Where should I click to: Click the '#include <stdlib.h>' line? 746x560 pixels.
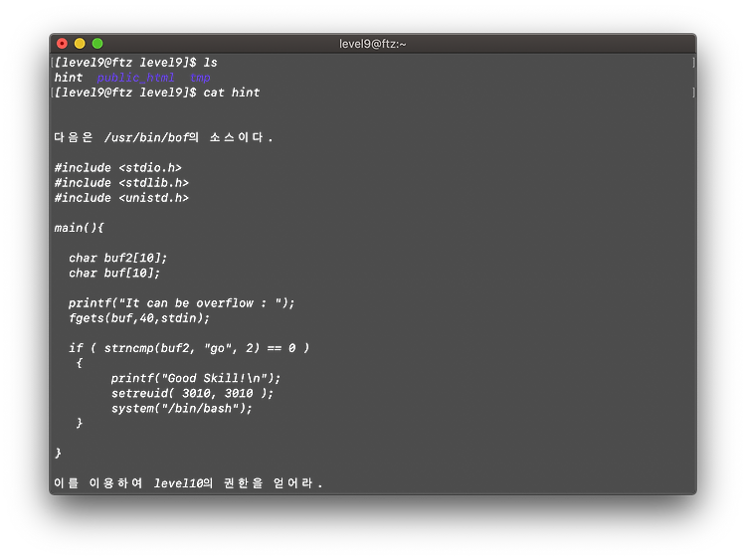click(x=121, y=183)
